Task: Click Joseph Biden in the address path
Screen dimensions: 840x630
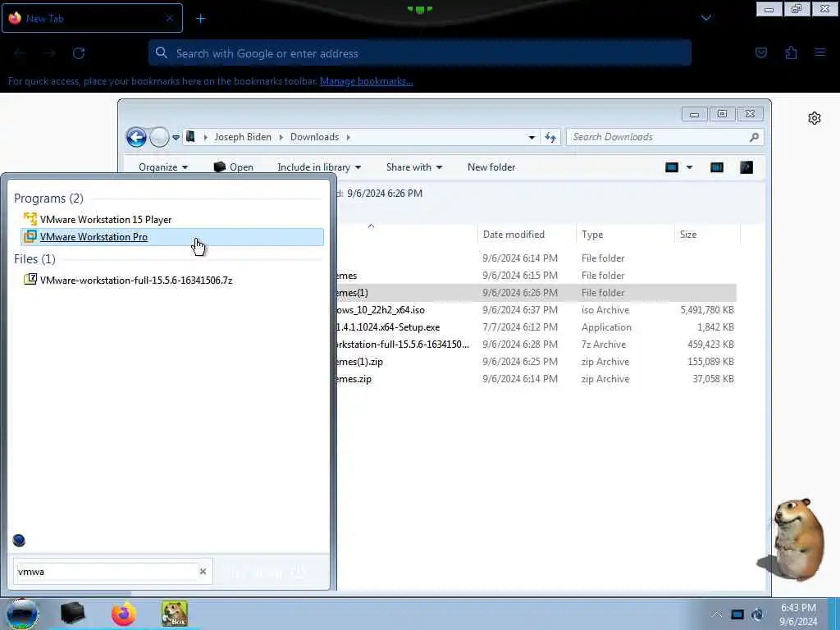Action: coord(243,137)
